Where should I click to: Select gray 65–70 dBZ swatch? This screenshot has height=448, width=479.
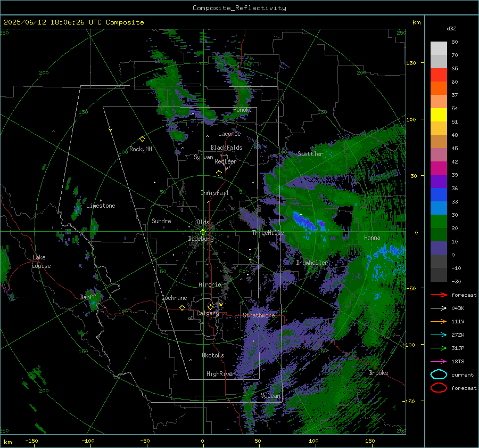point(439,61)
